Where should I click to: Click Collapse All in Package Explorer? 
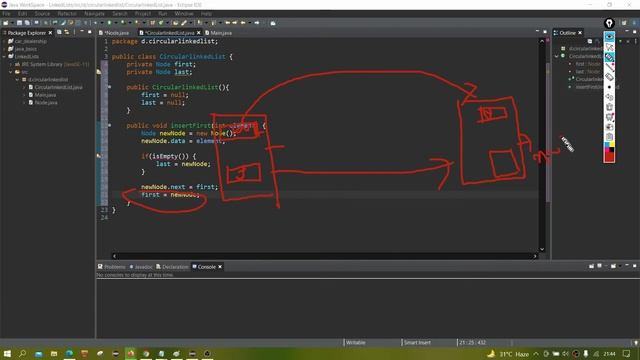coord(59,32)
